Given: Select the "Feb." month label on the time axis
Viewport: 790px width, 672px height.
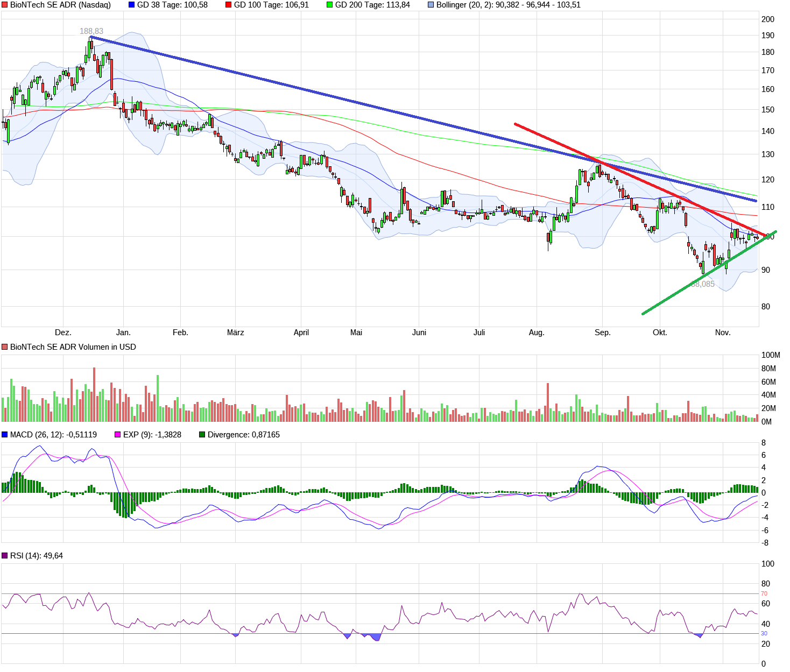Looking at the screenshot, I should [180, 333].
